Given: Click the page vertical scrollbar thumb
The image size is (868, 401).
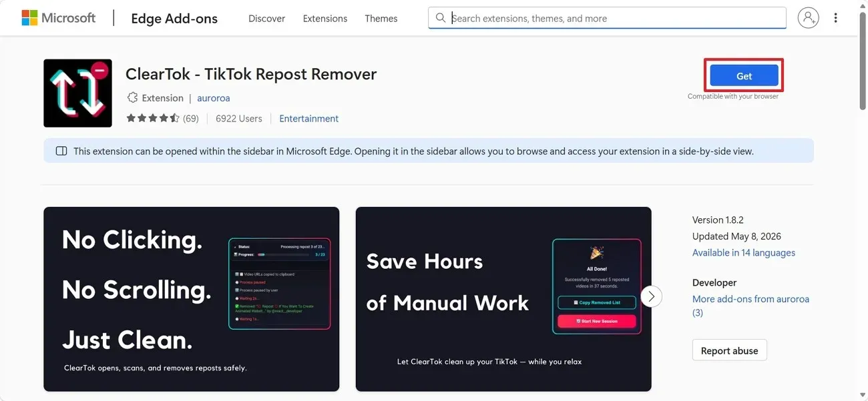Looking at the screenshot, I should [863, 62].
